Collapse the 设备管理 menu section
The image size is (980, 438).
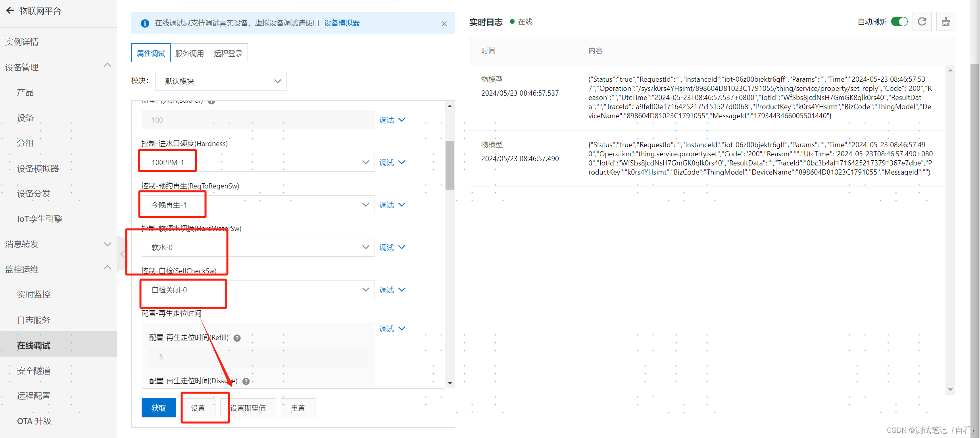(x=107, y=65)
